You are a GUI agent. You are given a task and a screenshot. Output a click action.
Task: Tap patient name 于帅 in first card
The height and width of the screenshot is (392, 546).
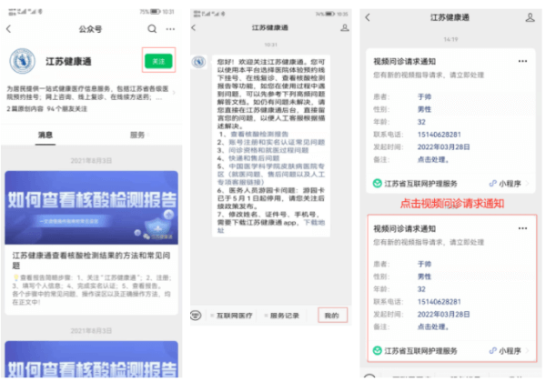click(x=424, y=97)
